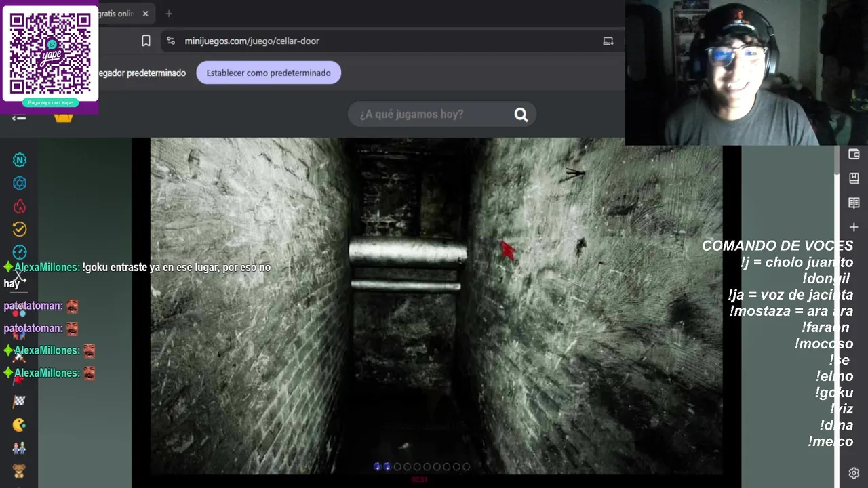
Task: Click the '!mostaza = ara ara' command text
Action: pos(791,311)
